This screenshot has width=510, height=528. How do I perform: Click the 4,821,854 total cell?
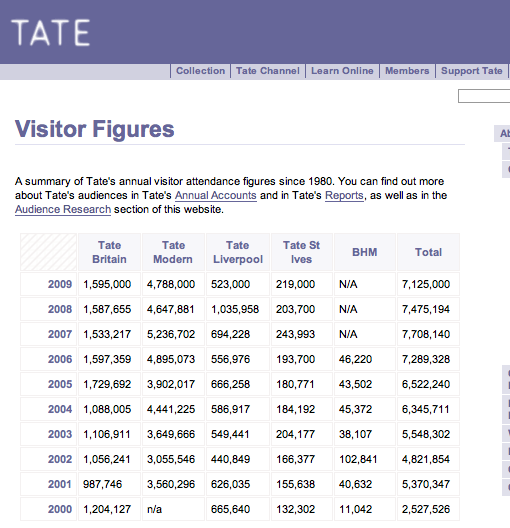pos(428,459)
